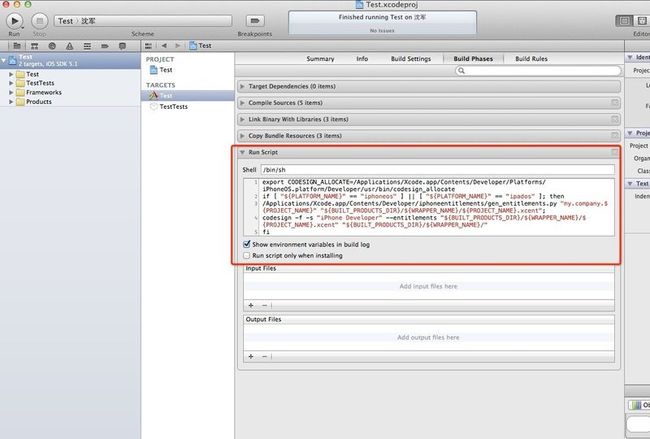Delete the Compile Sources phase via its X
The height and width of the screenshot is (439, 650).
click(615, 103)
